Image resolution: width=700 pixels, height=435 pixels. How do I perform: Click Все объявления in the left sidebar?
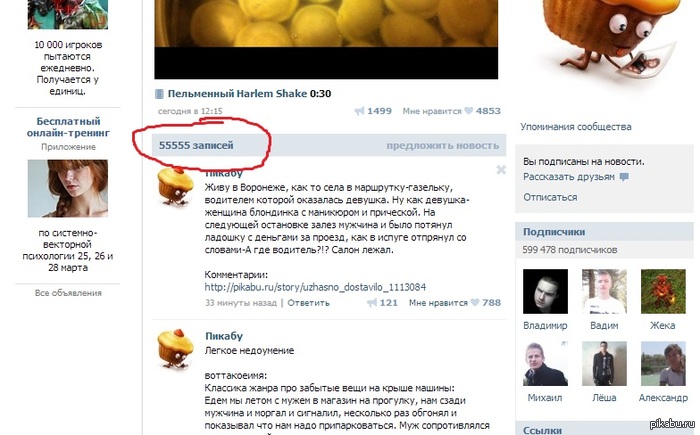[68, 293]
